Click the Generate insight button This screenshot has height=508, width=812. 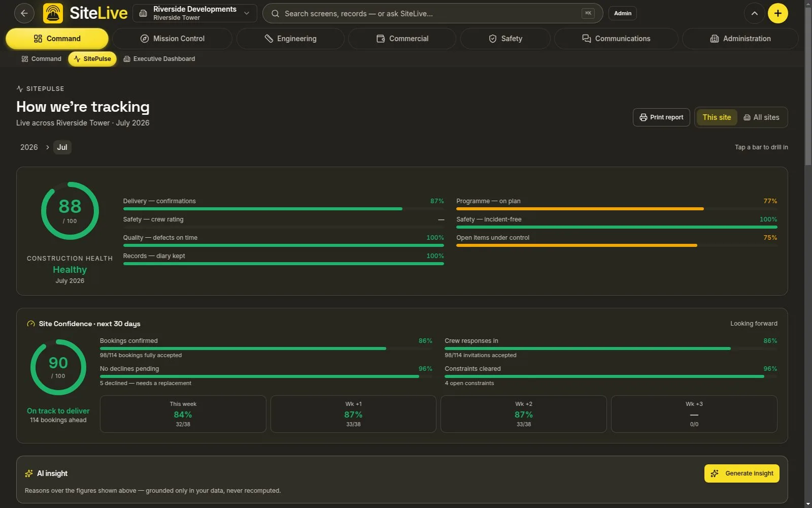point(741,473)
